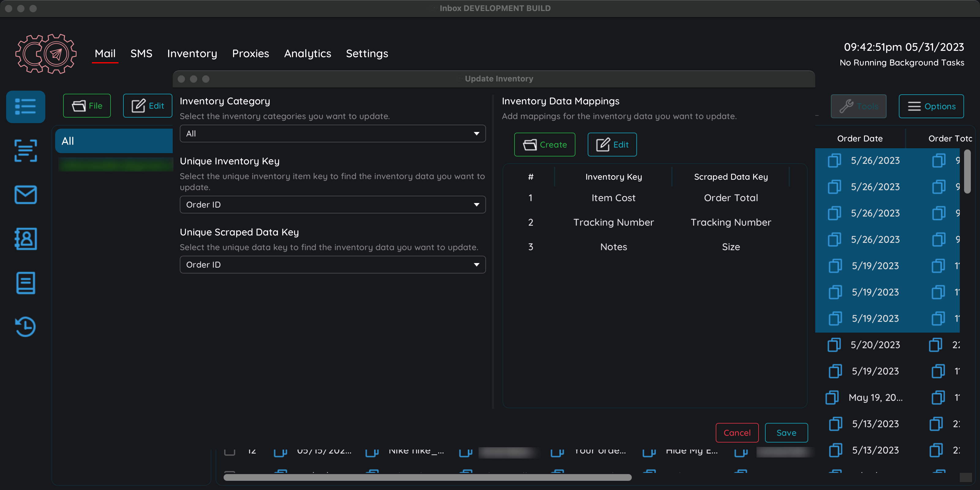Open the Tools button
This screenshot has width=980, height=490.
click(x=858, y=107)
